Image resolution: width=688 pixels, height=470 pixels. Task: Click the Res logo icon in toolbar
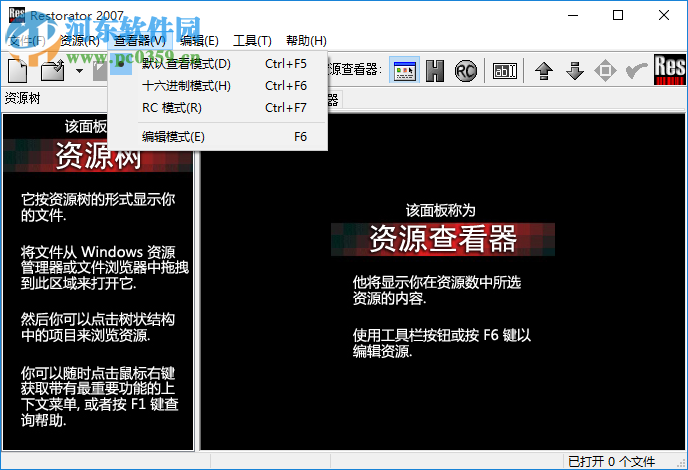[670, 69]
